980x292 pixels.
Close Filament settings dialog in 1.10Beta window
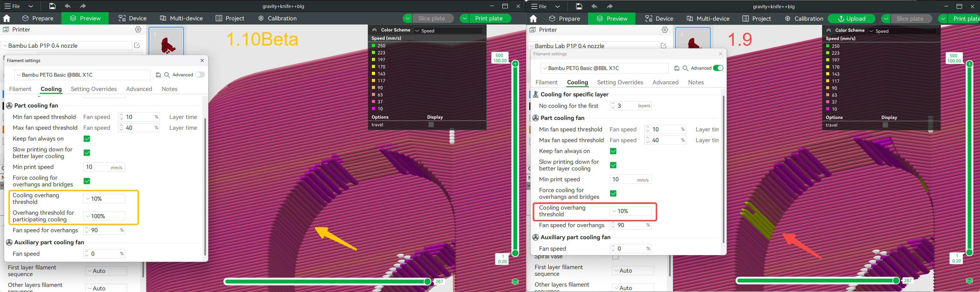coord(202,60)
